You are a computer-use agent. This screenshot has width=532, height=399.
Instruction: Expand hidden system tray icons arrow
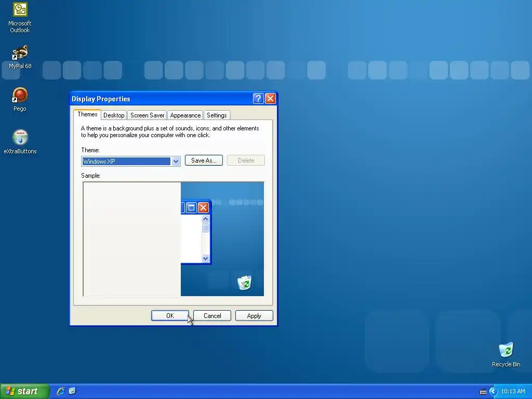point(493,392)
